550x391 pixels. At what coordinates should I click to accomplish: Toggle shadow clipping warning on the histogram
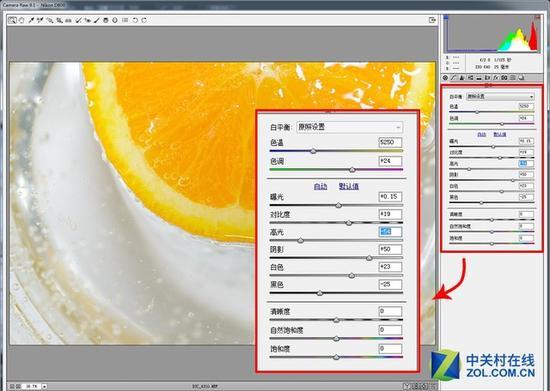click(445, 17)
